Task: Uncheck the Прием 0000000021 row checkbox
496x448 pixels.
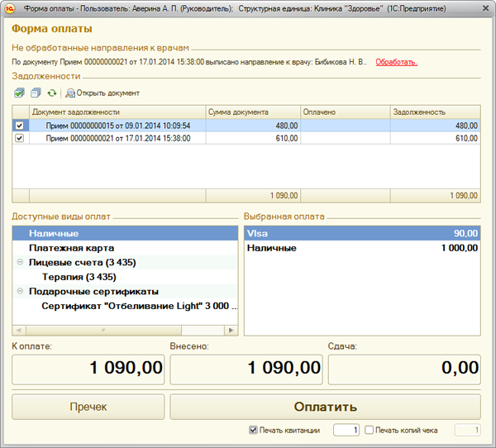Action: [19, 138]
